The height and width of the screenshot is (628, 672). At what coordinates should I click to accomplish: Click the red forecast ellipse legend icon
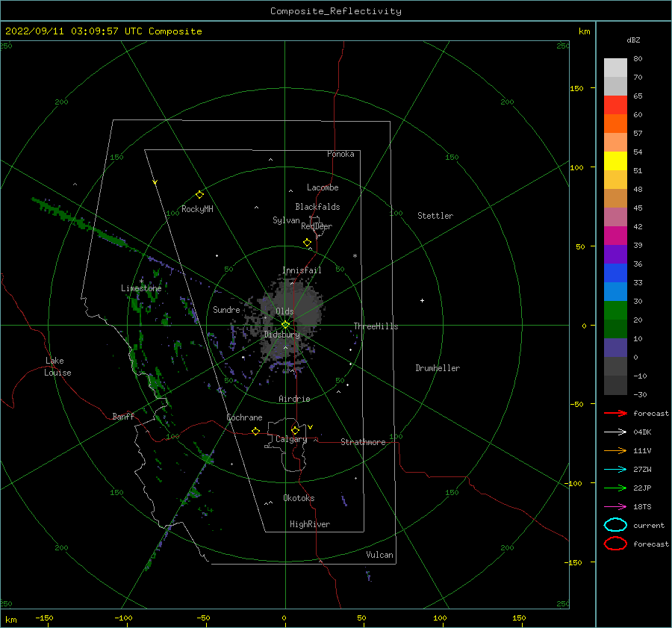[x=615, y=544]
